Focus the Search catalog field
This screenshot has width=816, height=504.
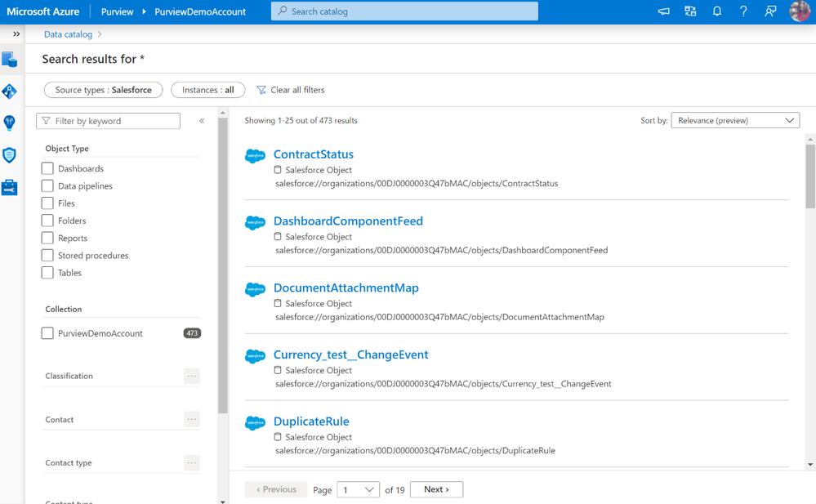click(x=404, y=11)
